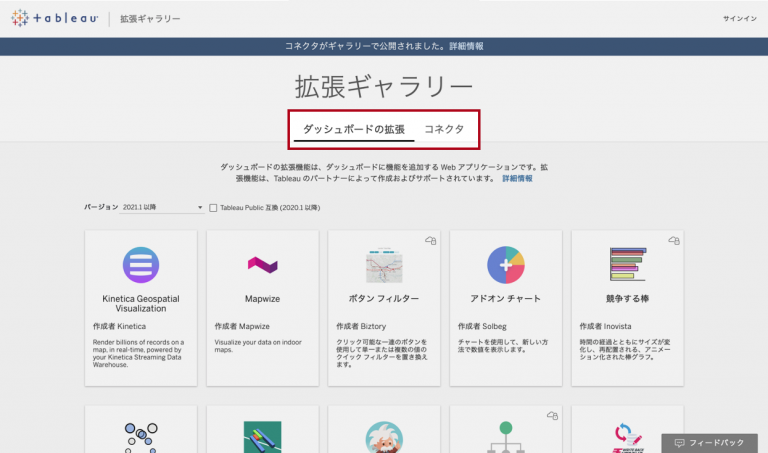
Task: Click the green hierarchy tree icon
Action: coord(505,437)
